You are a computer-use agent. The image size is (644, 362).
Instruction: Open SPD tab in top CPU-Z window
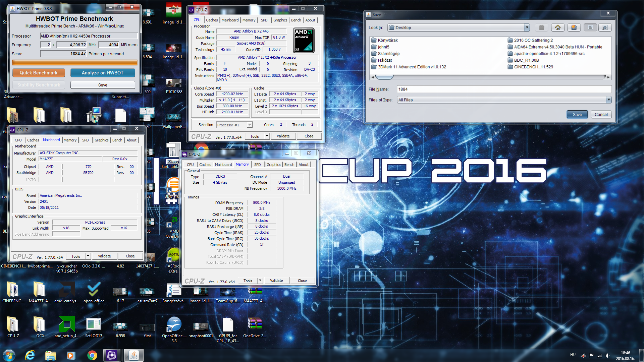(x=264, y=20)
